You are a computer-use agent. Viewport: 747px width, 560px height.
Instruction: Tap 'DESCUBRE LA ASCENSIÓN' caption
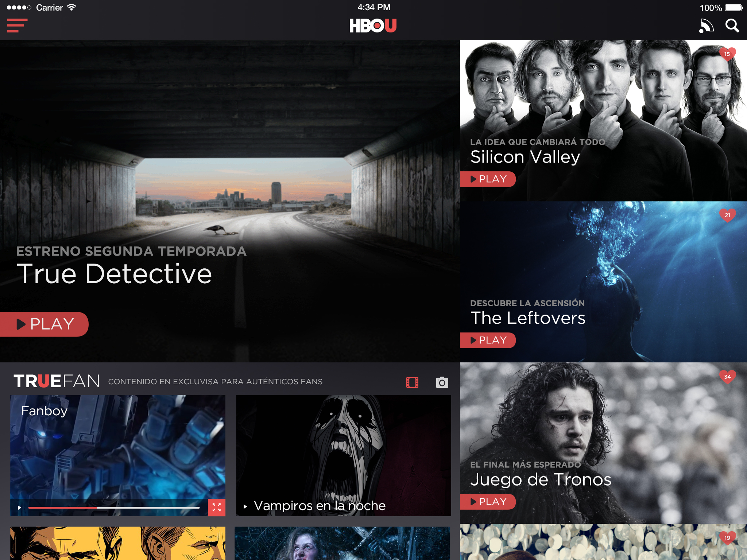[x=527, y=303]
